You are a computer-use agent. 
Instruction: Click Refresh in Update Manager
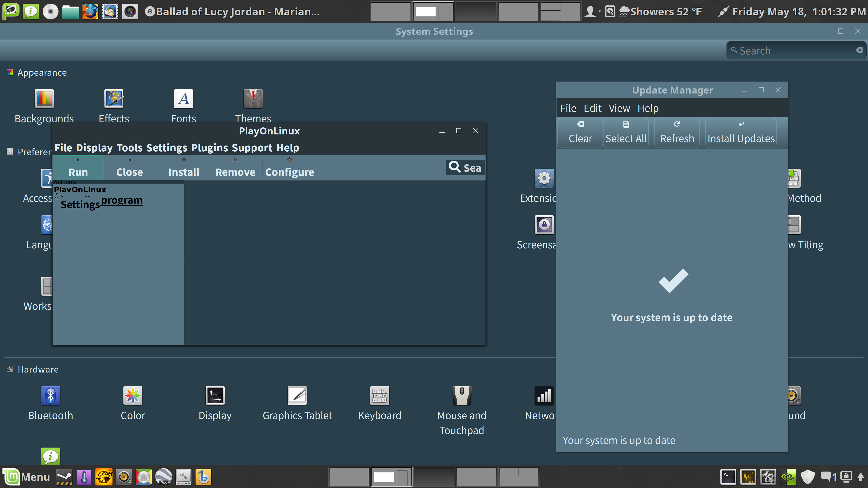click(x=677, y=133)
